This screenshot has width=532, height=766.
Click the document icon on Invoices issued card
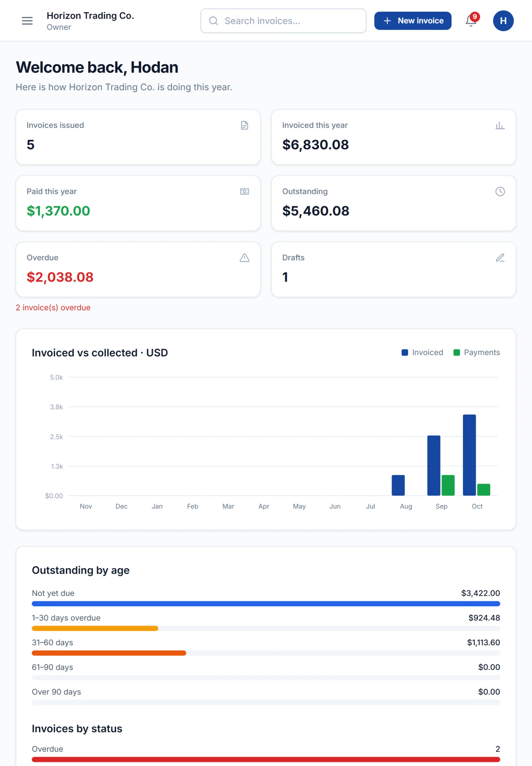(245, 125)
